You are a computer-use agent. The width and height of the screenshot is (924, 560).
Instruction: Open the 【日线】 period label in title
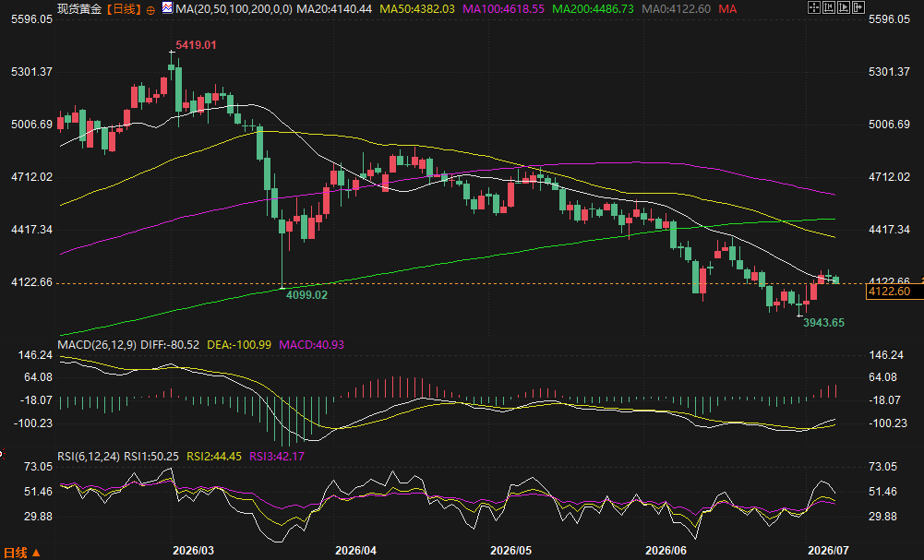tap(124, 9)
